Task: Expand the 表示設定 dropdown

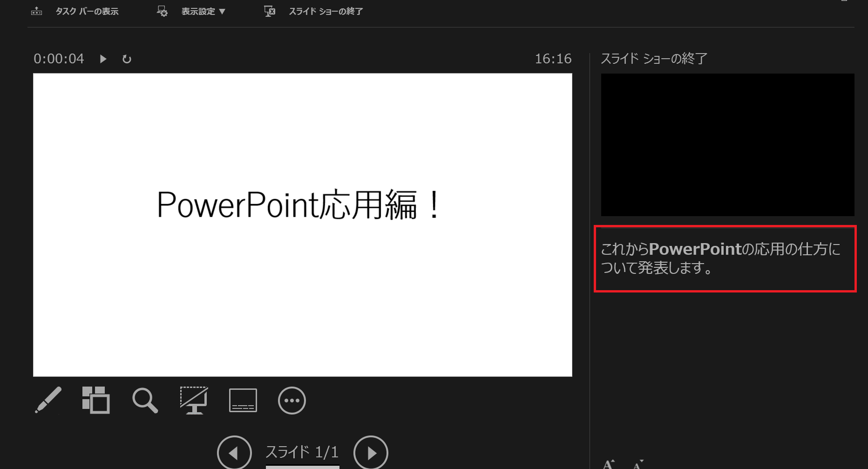Action: [203, 12]
